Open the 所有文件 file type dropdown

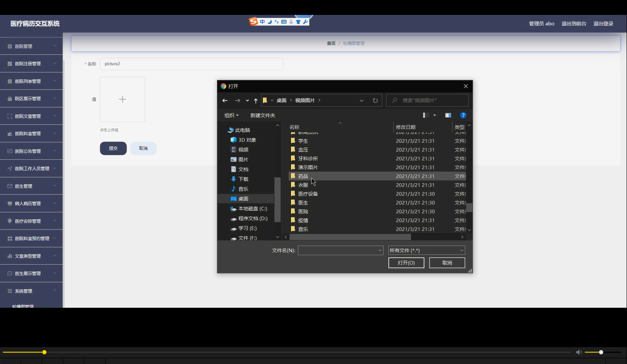[426, 250]
